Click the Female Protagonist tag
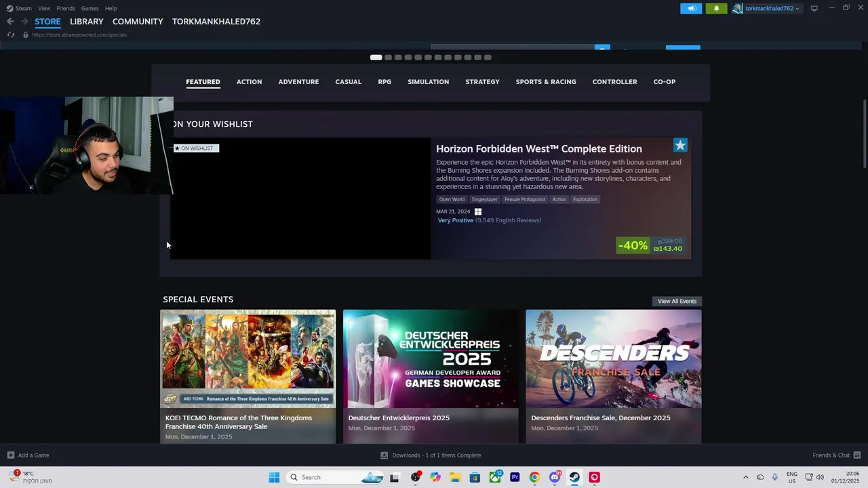 [525, 199]
